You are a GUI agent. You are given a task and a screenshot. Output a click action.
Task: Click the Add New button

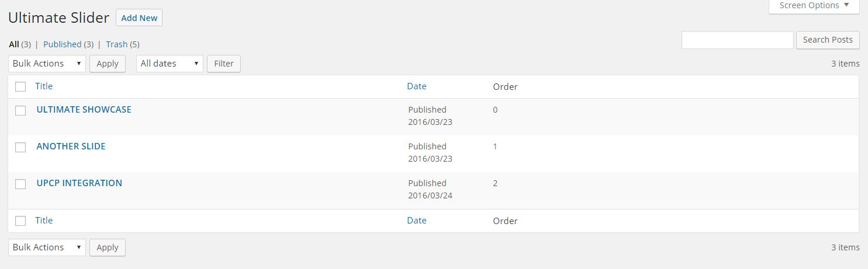tap(139, 18)
